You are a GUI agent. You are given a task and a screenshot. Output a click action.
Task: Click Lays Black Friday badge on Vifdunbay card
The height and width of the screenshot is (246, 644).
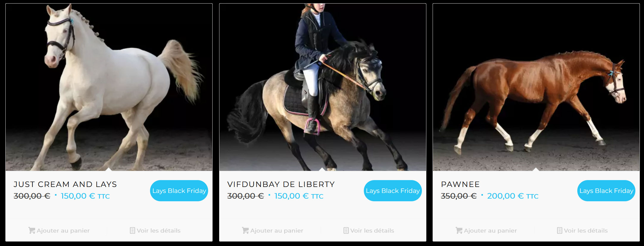coord(393,191)
